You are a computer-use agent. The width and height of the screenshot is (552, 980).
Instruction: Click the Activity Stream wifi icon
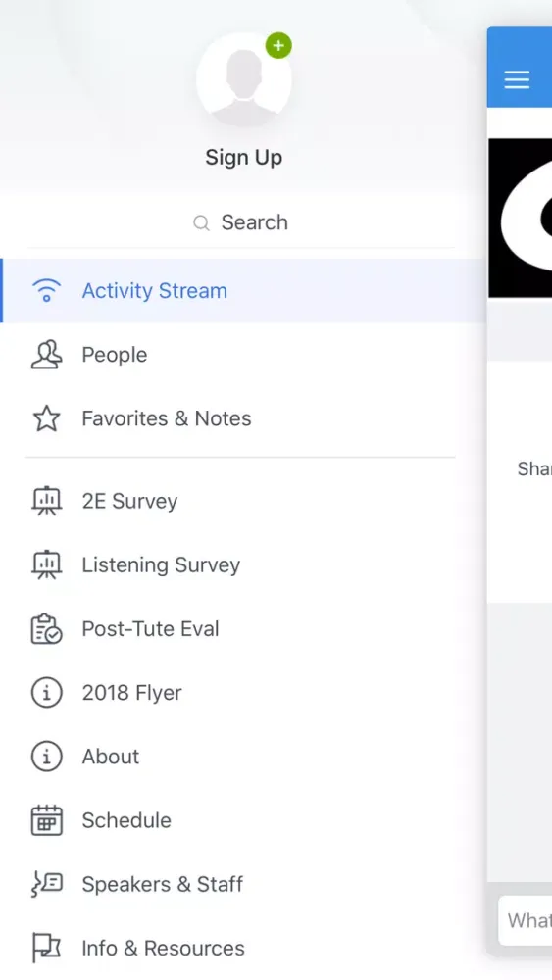(46, 291)
